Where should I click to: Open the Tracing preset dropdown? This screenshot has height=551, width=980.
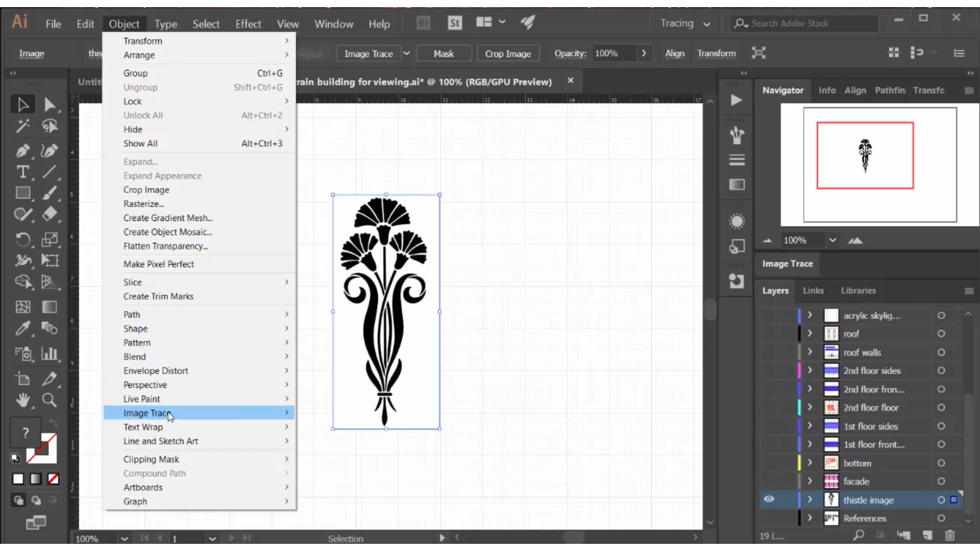pyautogui.click(x=706, y=23)
